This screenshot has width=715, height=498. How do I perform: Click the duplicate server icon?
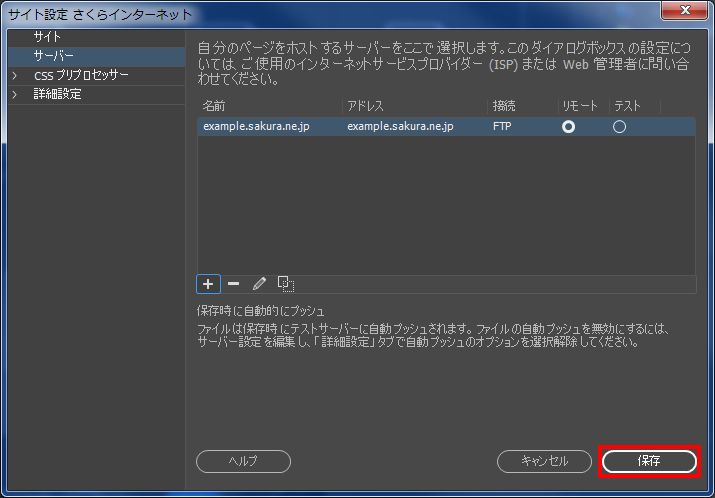point(285,284)
